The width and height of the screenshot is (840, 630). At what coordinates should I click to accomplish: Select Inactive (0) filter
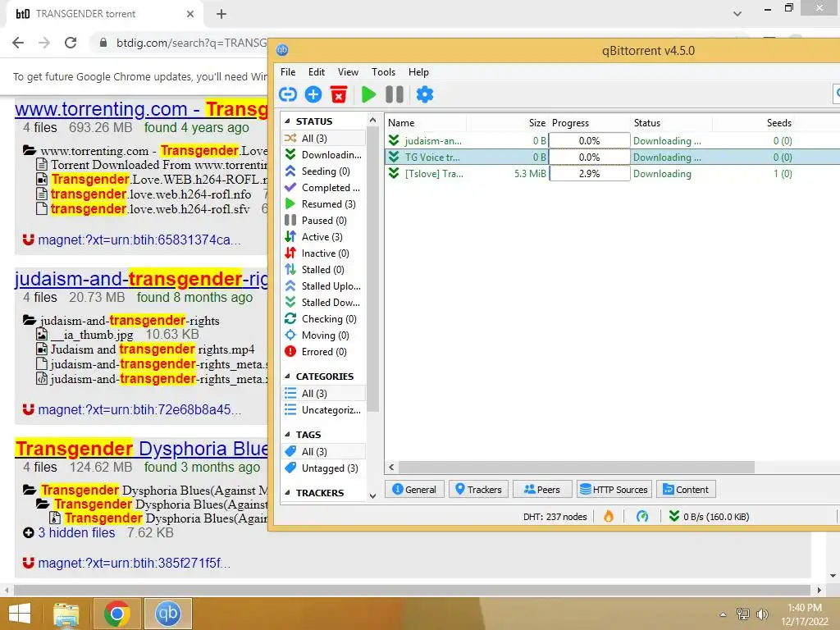[x=323, y=253]
